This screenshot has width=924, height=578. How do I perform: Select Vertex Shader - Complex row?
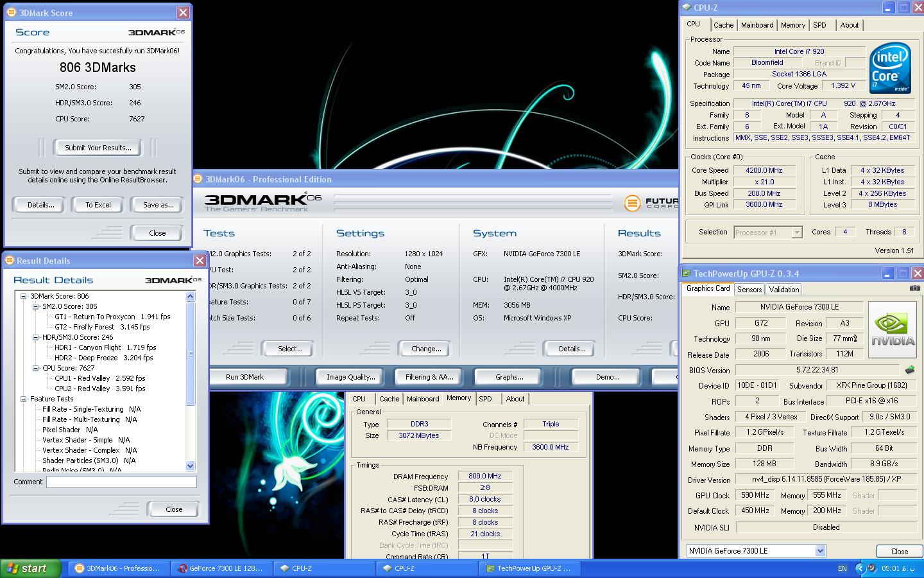89,450
